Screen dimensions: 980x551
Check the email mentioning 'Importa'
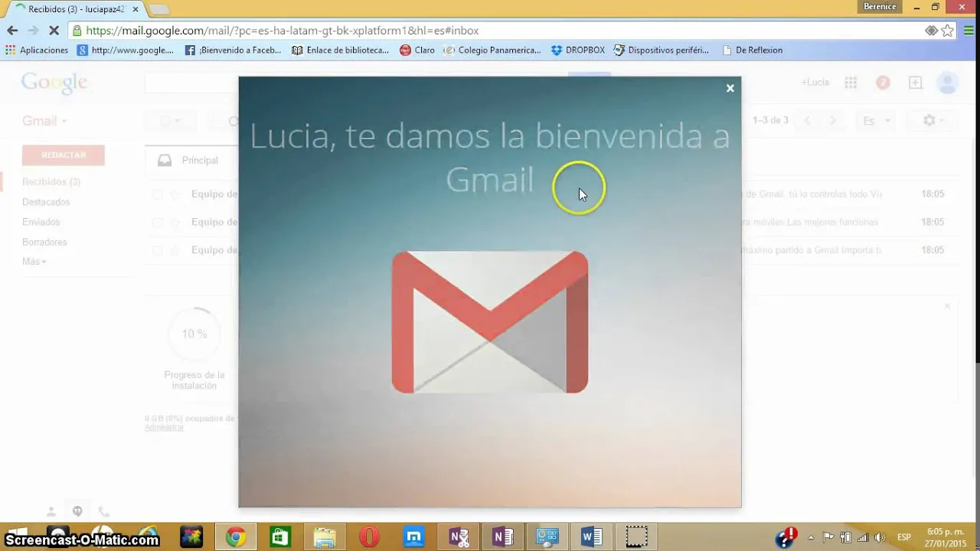(x=157, y=250)
